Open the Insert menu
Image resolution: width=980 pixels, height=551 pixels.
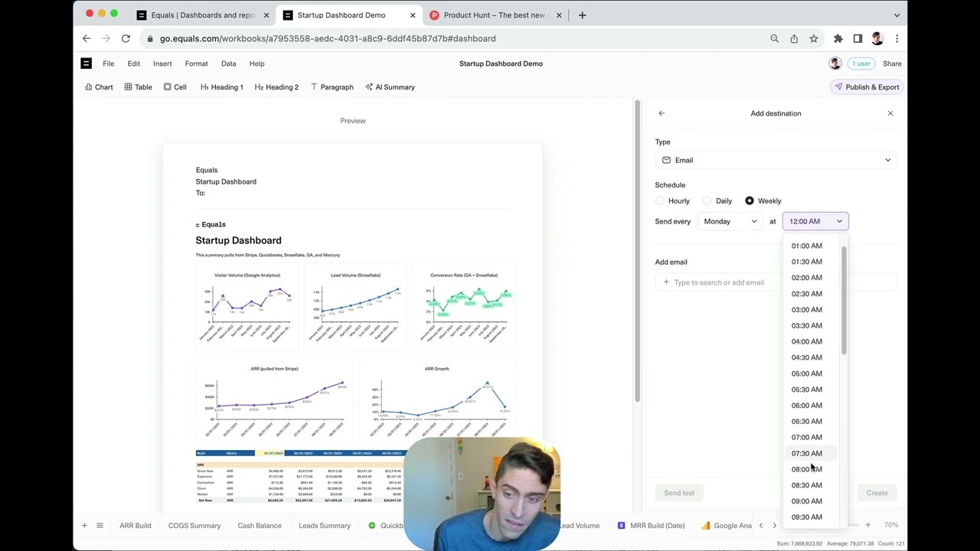pos(162,64)
